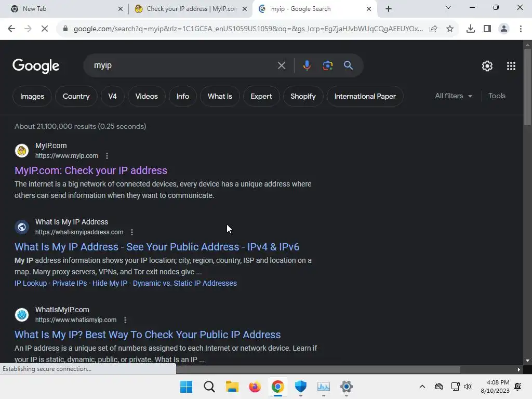Share this page from the address bar
Viewport: 532px width, 399px height.
[x=433, y=29]
